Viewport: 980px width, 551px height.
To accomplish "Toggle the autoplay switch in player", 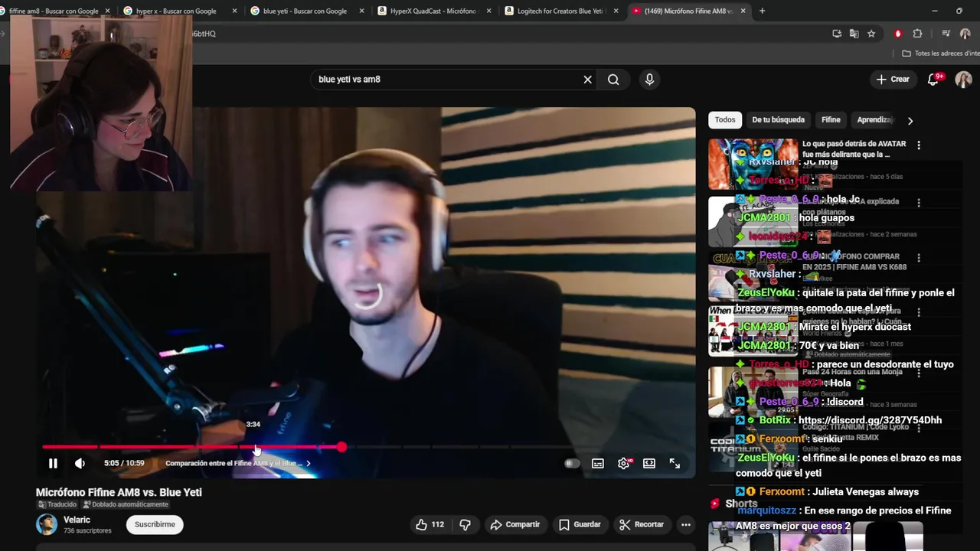I will tap(571, 463).
